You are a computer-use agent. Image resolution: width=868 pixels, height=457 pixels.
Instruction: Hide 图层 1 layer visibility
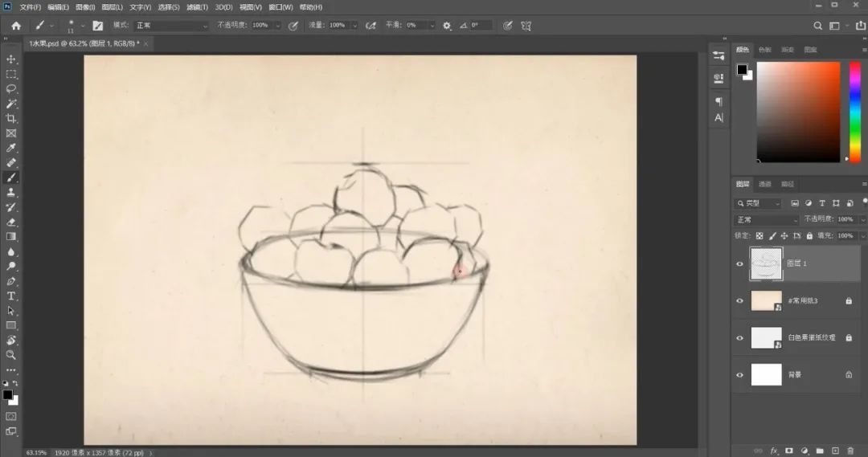739,264
